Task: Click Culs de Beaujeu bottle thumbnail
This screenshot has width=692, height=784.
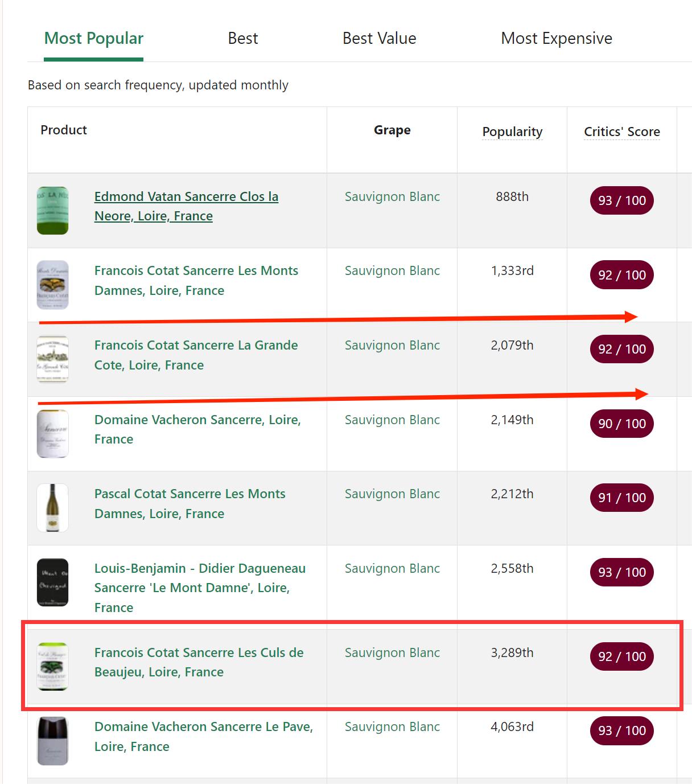Action: click(x=52, y=666)
